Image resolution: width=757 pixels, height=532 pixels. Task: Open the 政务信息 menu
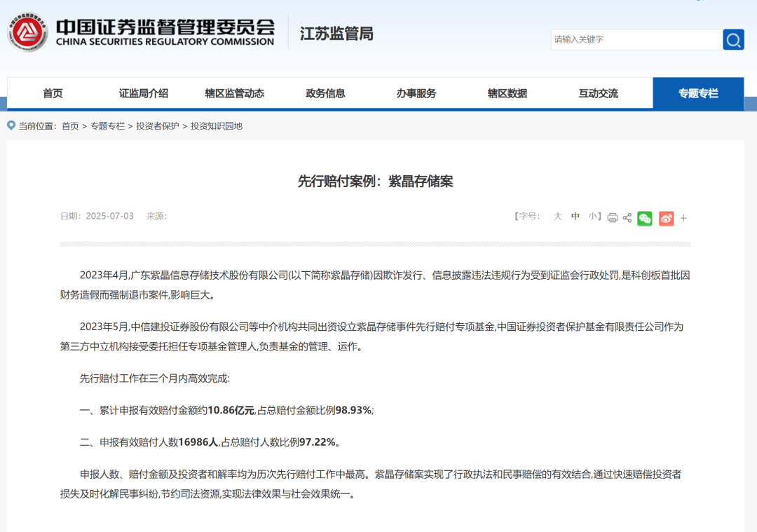[x=326, y=93]
